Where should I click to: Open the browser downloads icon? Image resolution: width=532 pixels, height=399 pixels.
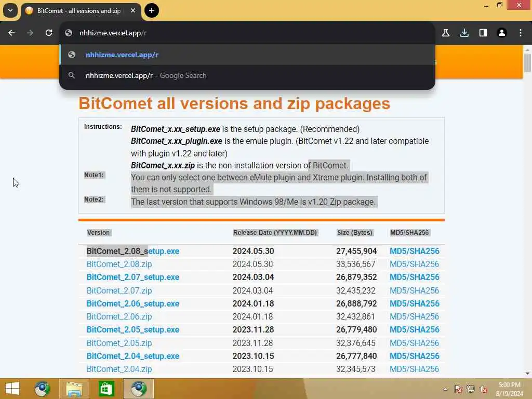(x=464, y=33)
